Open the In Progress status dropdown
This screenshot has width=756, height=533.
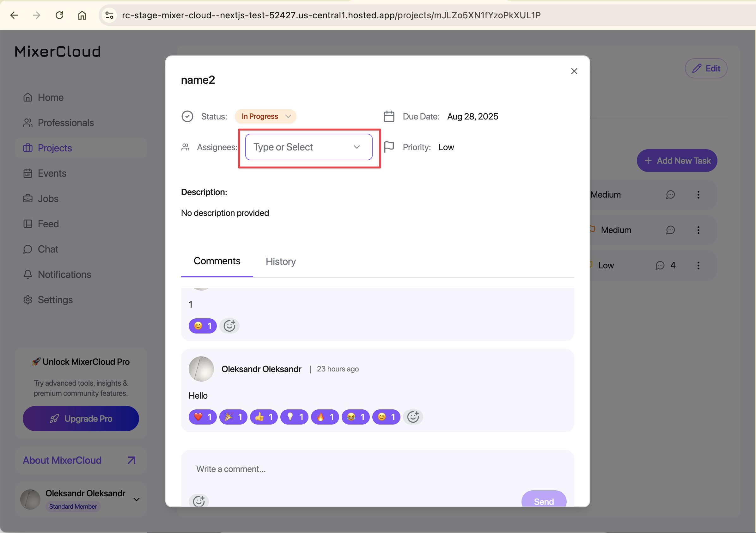click(x=265, y=116)
